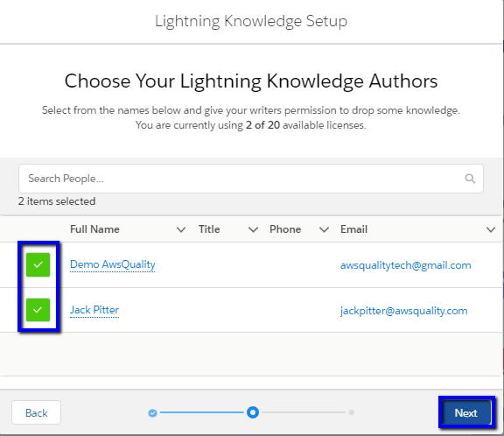
Task: Open the Jack Pitter user link
Action: tap(94, 310)
